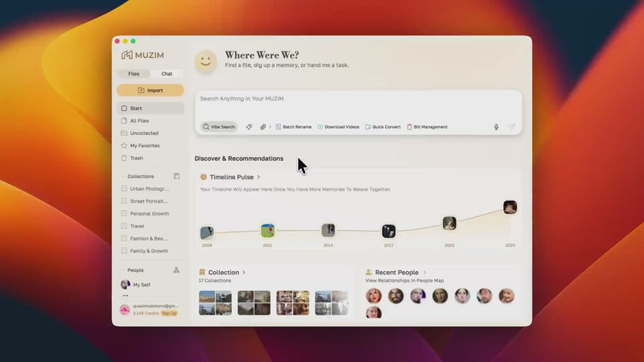Click '17 Collections' count text

click(215, 281)
